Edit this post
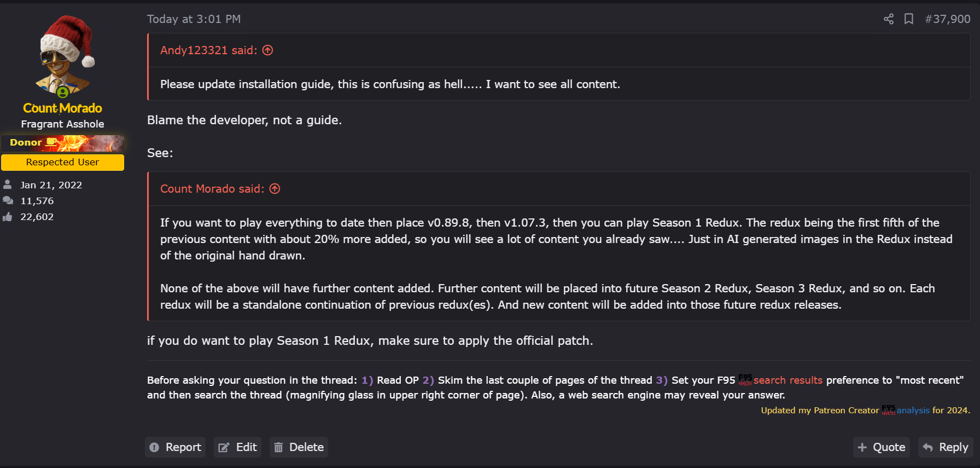 pos(238,447)
